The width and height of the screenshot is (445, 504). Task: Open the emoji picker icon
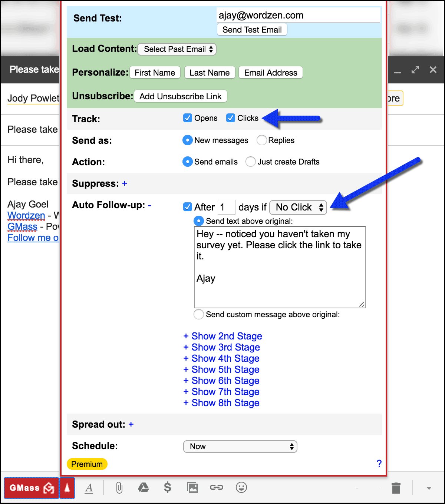click(x=241, y=488)
